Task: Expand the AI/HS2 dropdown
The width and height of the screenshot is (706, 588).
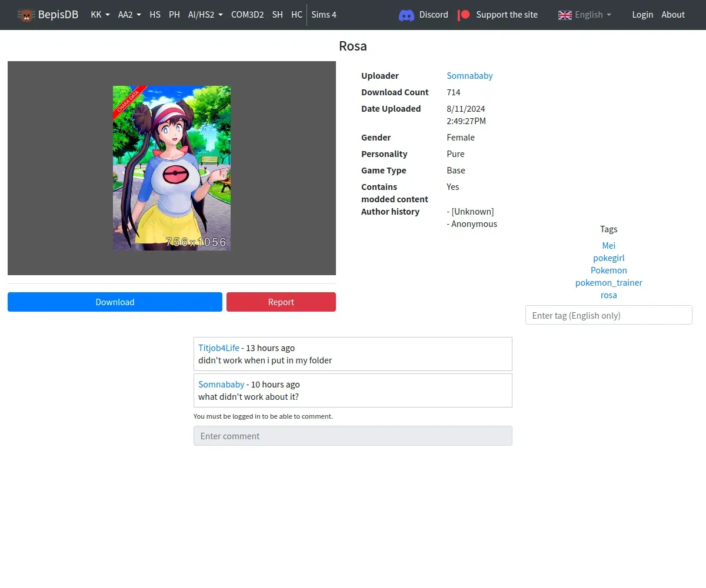Action: tap(205, 15)
